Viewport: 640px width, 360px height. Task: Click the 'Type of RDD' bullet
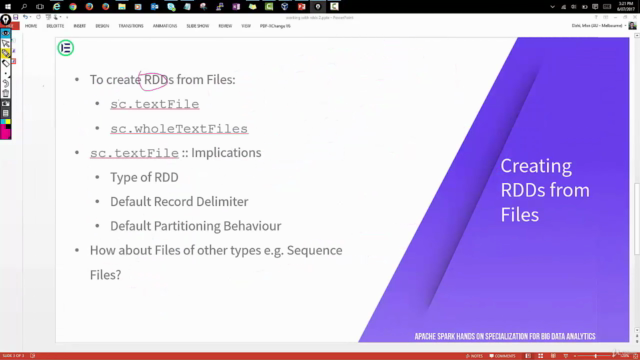[144, 177]
